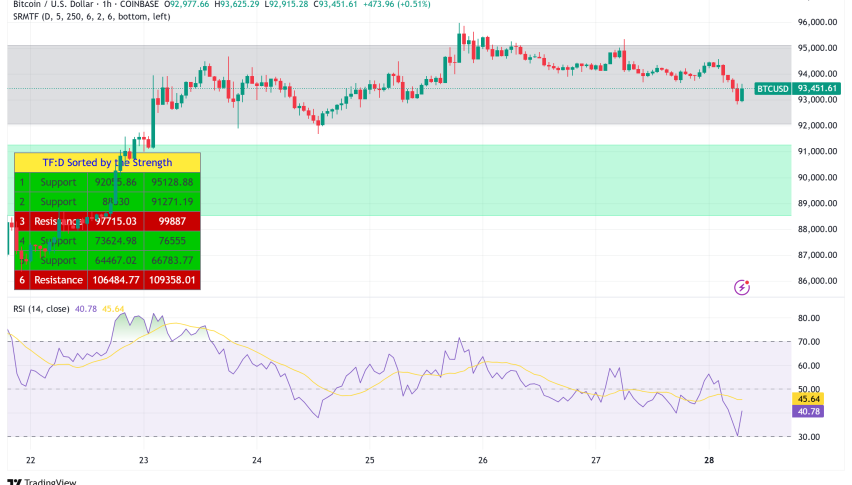852x485 pixels.
Task: Click the 95128.88 cell in Support row 1
Action: click(x=172, y=182)
